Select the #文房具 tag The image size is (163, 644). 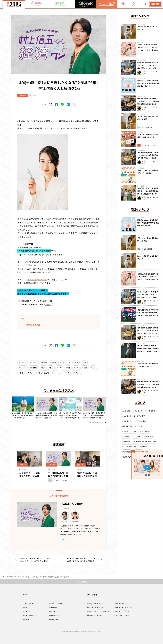85,368
